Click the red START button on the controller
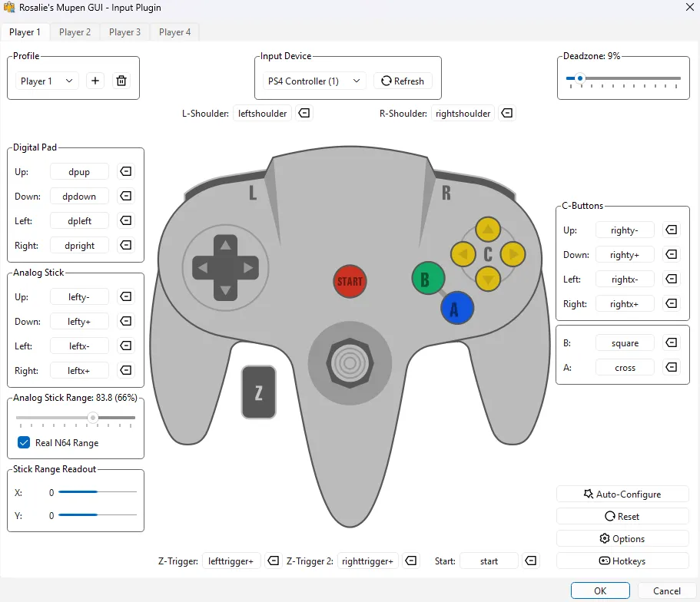Viewport: 700px width, 602px height. (x=350, y=281)
